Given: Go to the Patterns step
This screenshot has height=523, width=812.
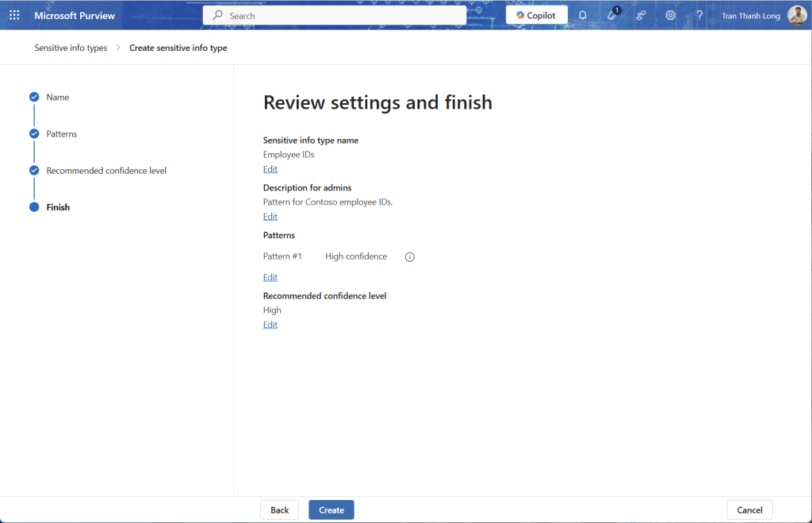Looking at the screenshot, I should (x=61, y=134).
